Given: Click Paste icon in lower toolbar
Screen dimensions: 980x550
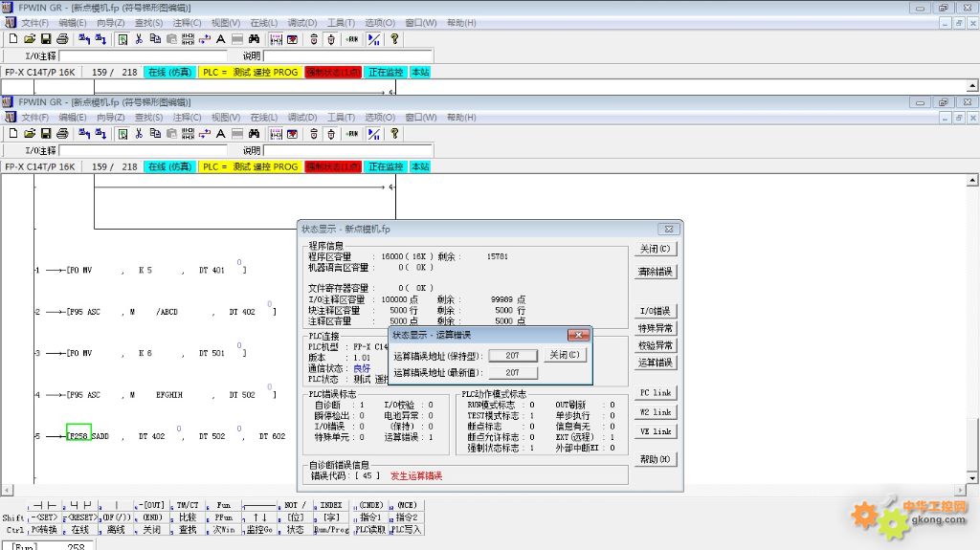Looking at the screenshot, I should coord(171,133).
